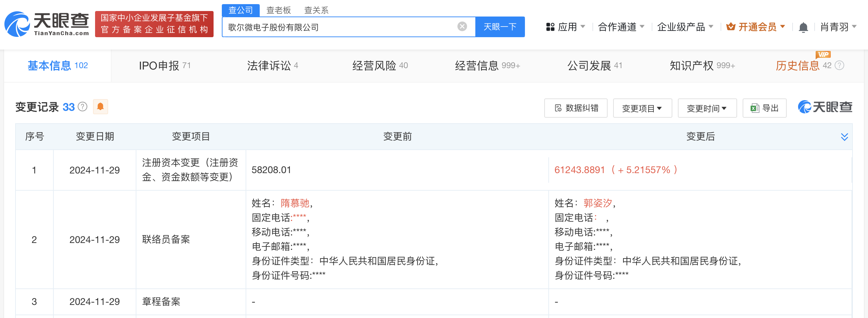Image resolution: width=868 pixels, height=318 pixels.
Task: Click the TianYanCha logo
Action: point(47,24)
